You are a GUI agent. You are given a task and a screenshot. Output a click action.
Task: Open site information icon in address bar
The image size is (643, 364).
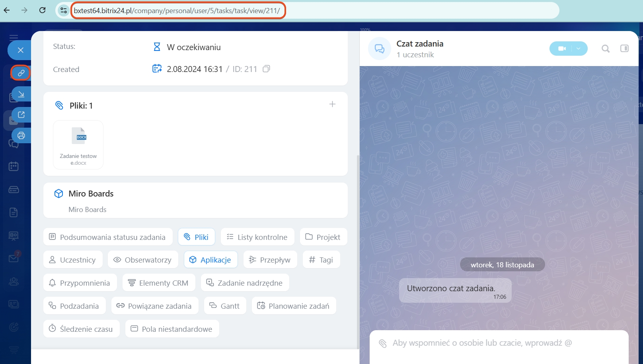pos(64,11)
